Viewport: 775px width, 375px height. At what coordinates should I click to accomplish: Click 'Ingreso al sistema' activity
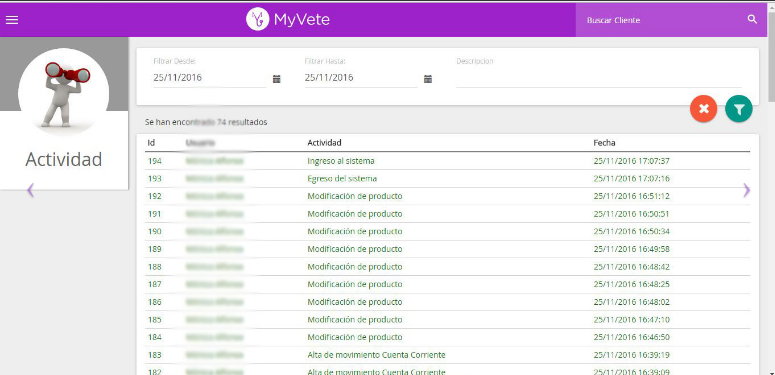341,161
